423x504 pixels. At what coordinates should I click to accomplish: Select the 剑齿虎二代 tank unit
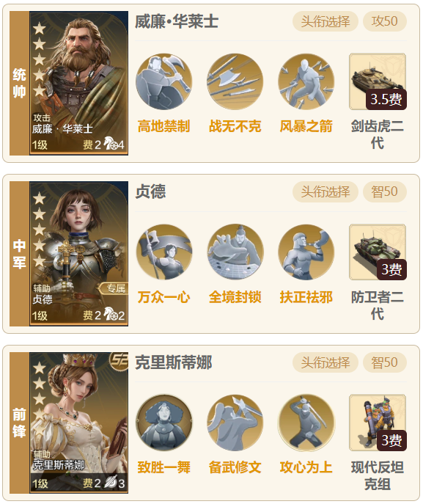click(378, 81)
